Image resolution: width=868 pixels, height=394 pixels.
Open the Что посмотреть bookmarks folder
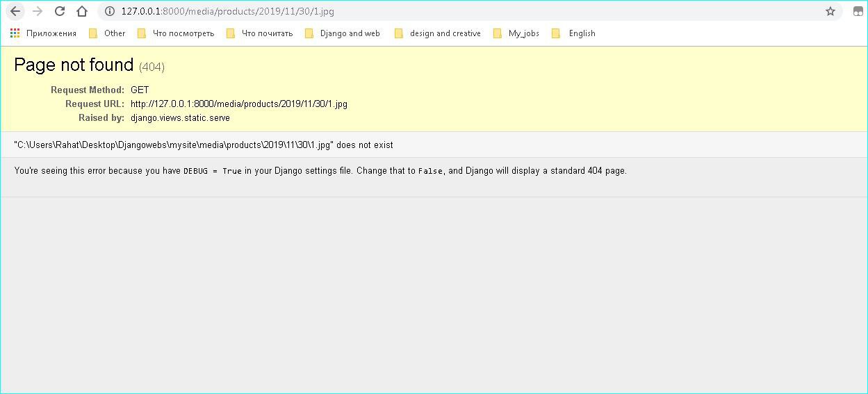tap(176, 33)
